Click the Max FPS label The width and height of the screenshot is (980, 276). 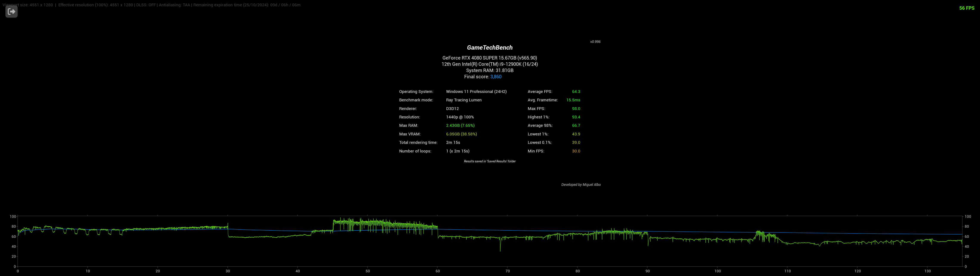536,109
